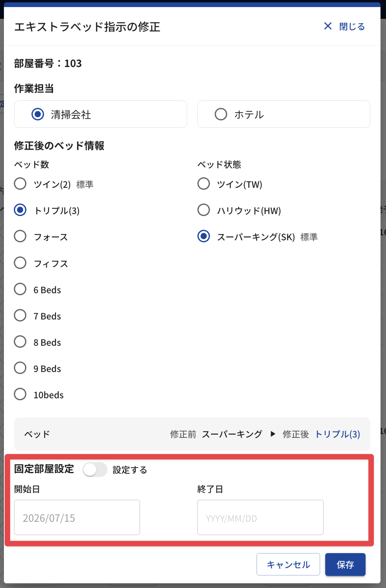Screen dimensions: 386x588
Task: Select the 8 Beds option
Action: pos(20,341)
